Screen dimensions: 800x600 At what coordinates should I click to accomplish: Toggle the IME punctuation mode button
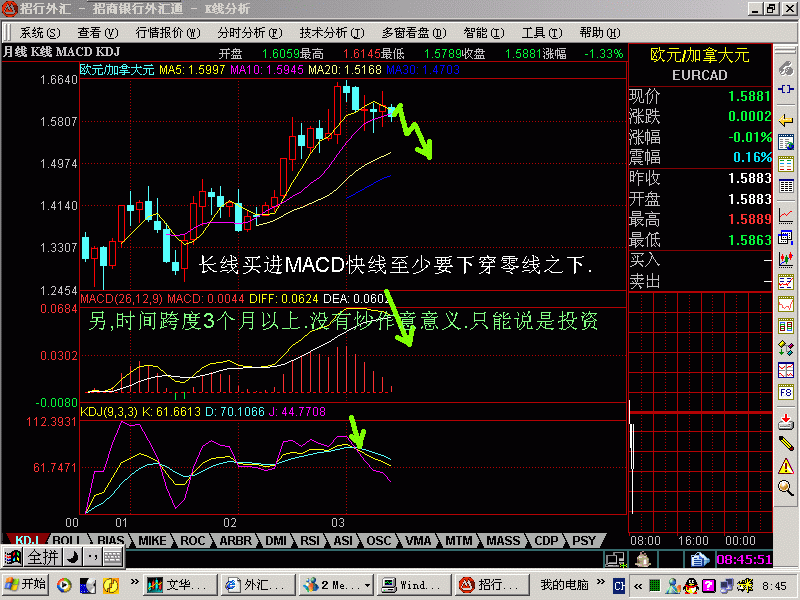[92, 557]
